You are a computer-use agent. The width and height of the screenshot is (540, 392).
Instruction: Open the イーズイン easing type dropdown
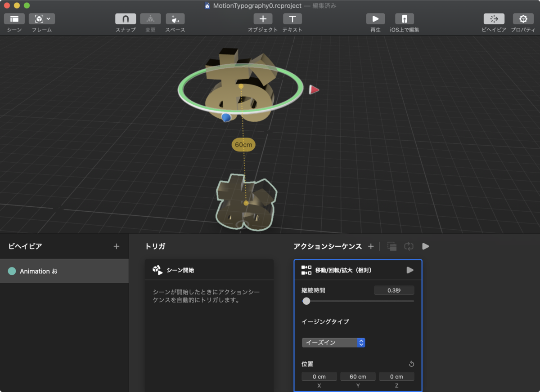coord(333,343)
